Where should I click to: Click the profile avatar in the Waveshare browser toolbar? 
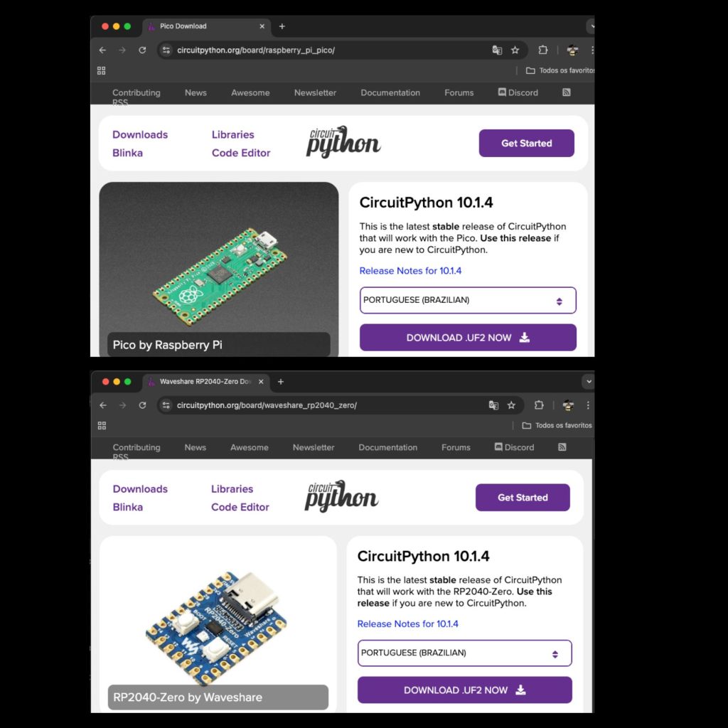point(568,405)
